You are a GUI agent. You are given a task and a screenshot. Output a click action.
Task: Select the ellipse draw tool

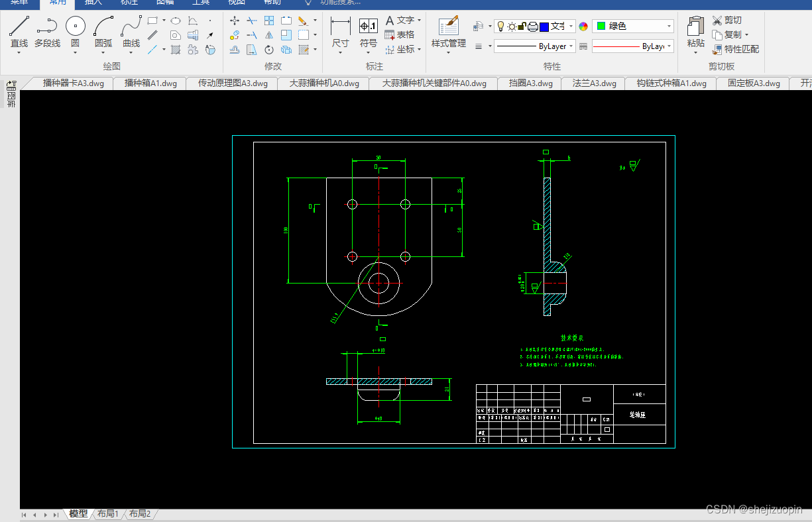pyautogui.click(x=176, y=21)
